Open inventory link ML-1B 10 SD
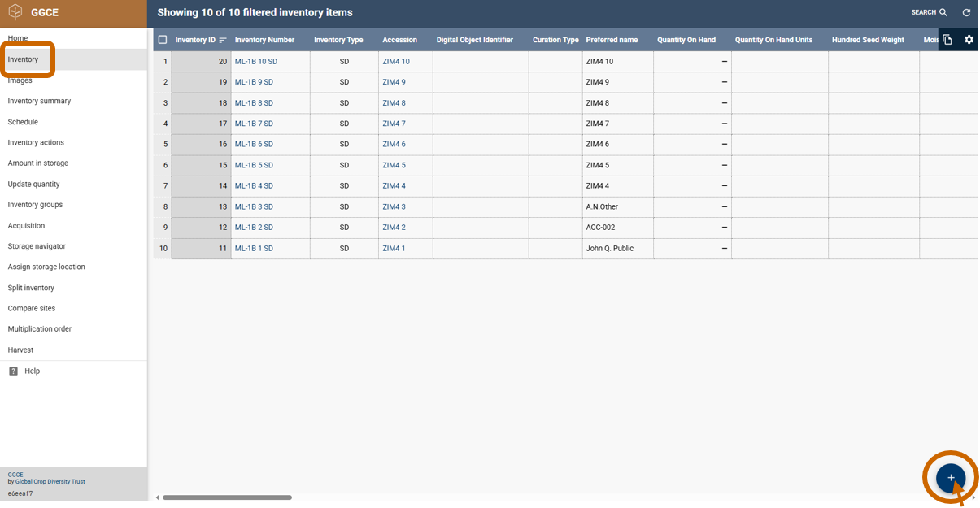 (255, 62)
